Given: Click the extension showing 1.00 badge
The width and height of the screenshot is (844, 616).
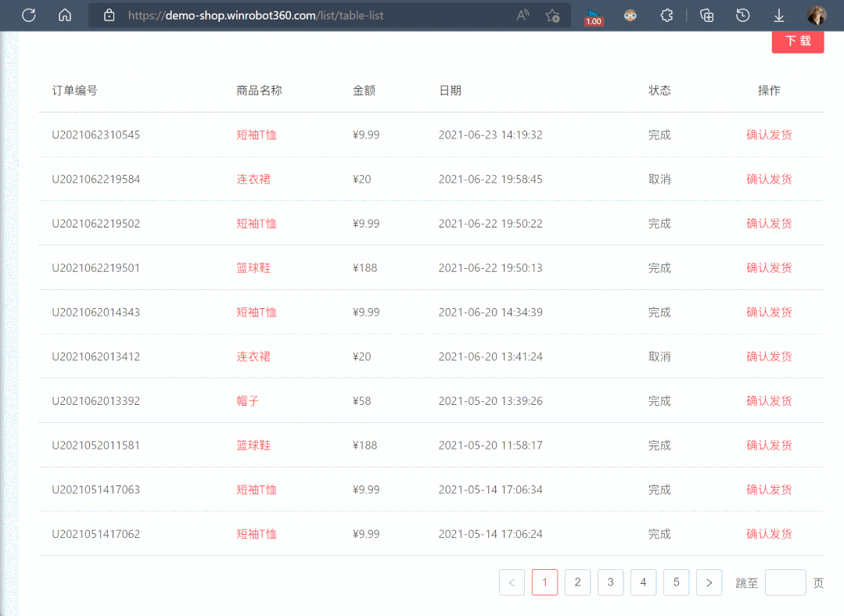Looking at the screenshot, I should tap(594, 16).
